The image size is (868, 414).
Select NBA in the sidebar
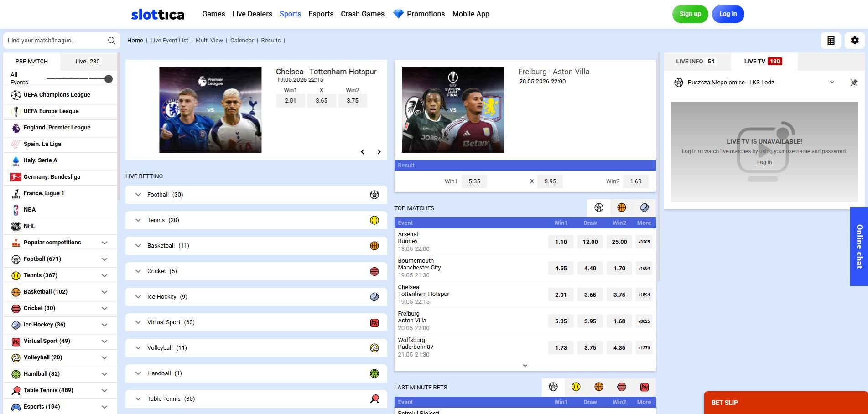[60, 210]
